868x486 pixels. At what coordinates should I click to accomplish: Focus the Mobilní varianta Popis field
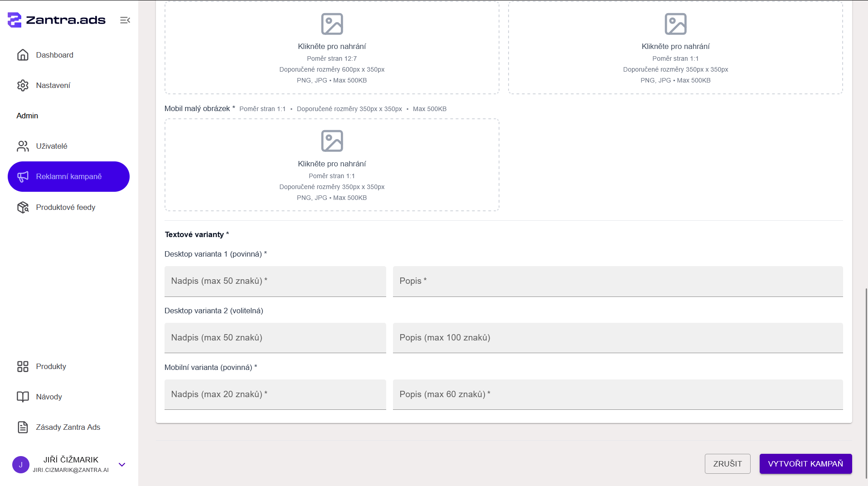[618, 395]
